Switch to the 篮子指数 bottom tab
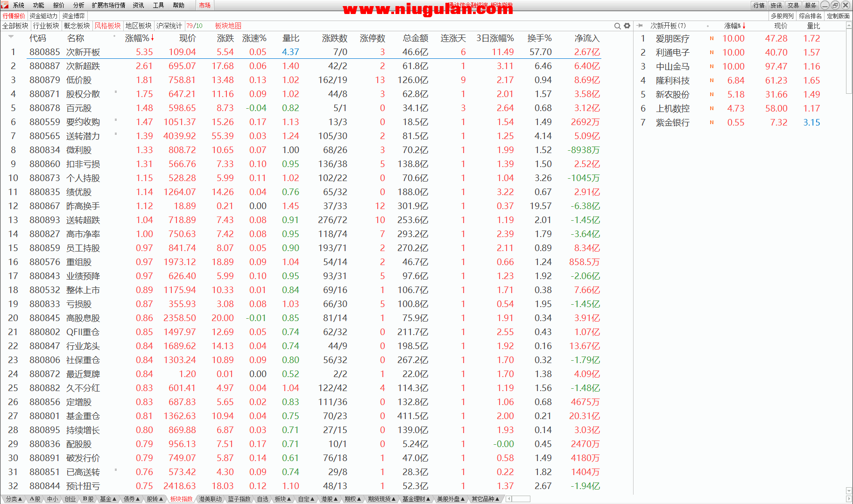853x504 pixels. click(x=239, y=499)
